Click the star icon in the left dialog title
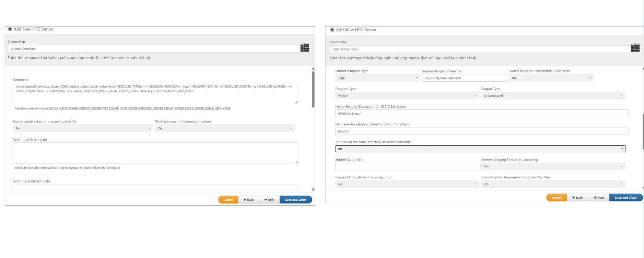Image resolution: width=644 pixels, height=258 pixels. pyautogui.click(x=10, y=29)
